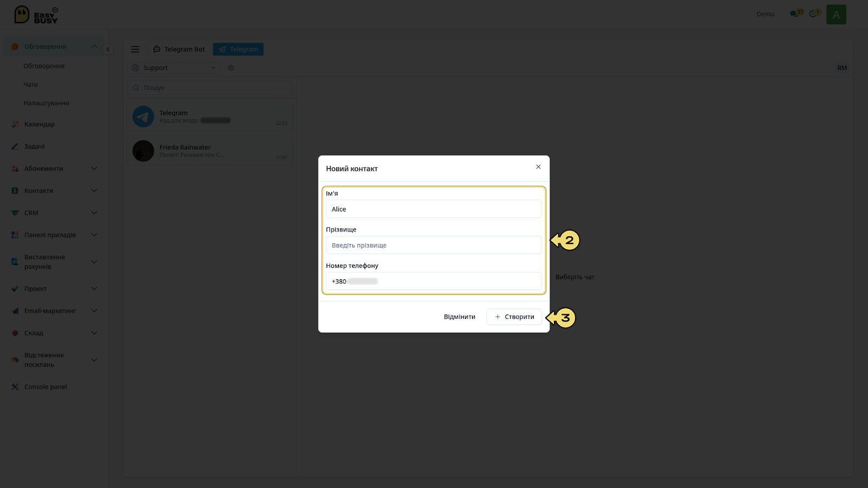Switch to Telegram tab

(x=238, y=49)
